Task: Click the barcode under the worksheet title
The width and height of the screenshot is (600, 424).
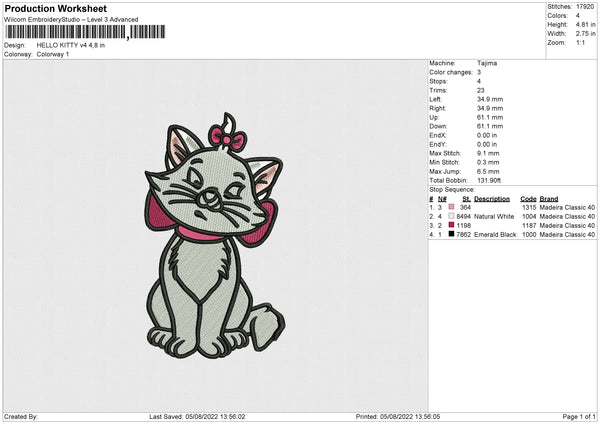Action: tap(85, 32)
